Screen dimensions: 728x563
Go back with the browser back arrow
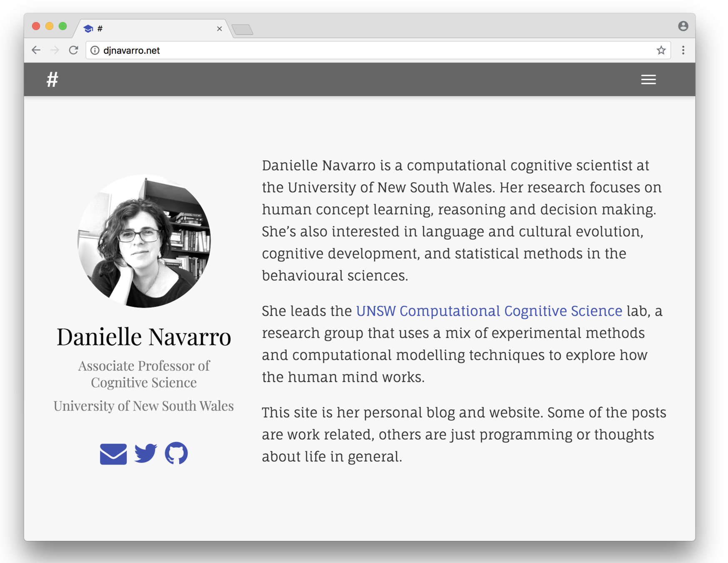click(x=36, y=50)
